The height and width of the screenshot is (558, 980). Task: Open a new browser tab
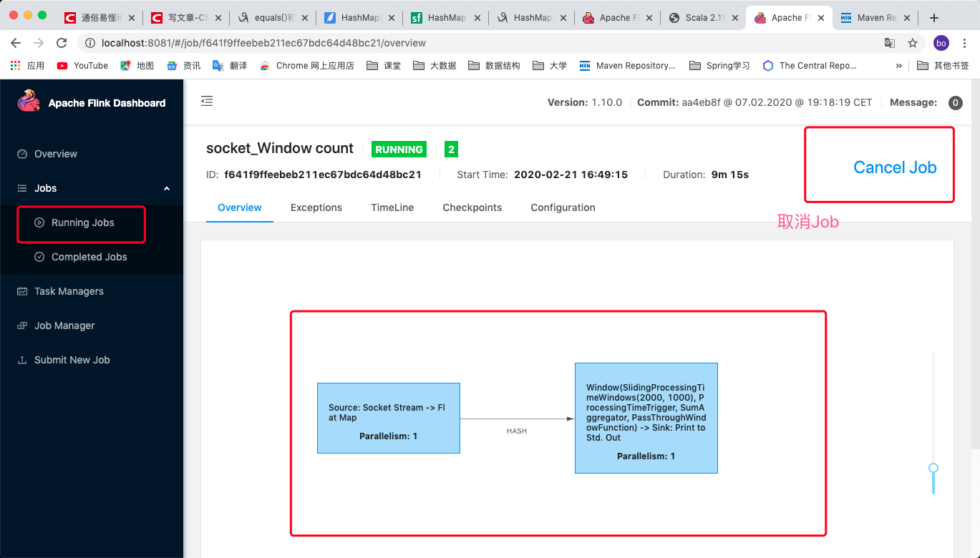[933, 18]
